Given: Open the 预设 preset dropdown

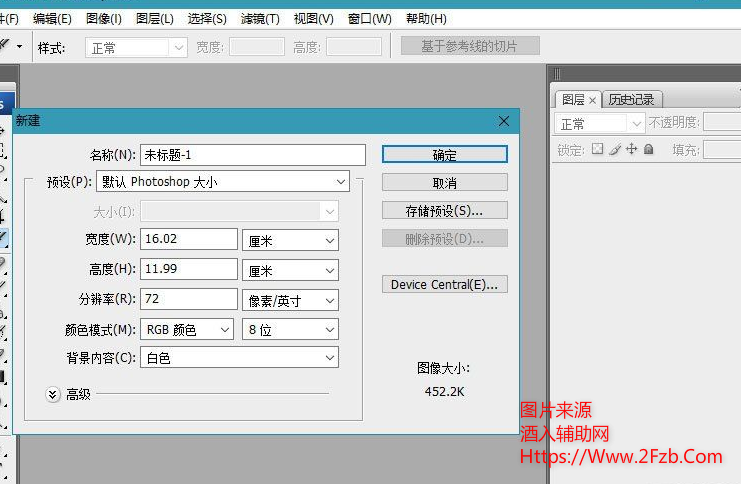Looking at the screenshot, I should 222,182.
